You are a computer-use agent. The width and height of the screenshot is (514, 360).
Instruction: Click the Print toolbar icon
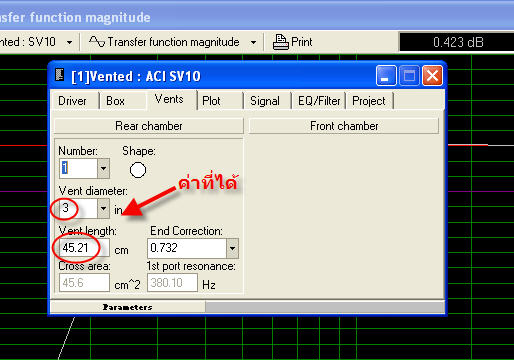pyautogui.click(x=280, y=42)
